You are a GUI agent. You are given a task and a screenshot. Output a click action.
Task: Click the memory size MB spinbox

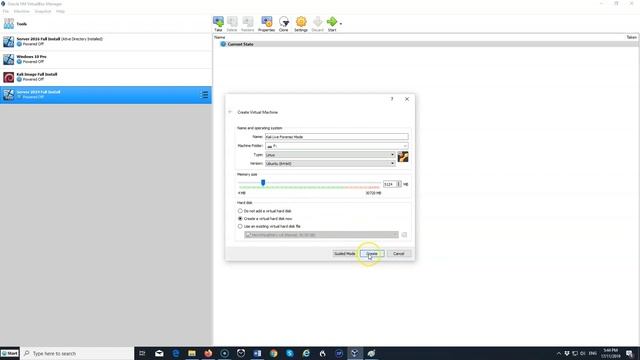[x=392, y=184]
